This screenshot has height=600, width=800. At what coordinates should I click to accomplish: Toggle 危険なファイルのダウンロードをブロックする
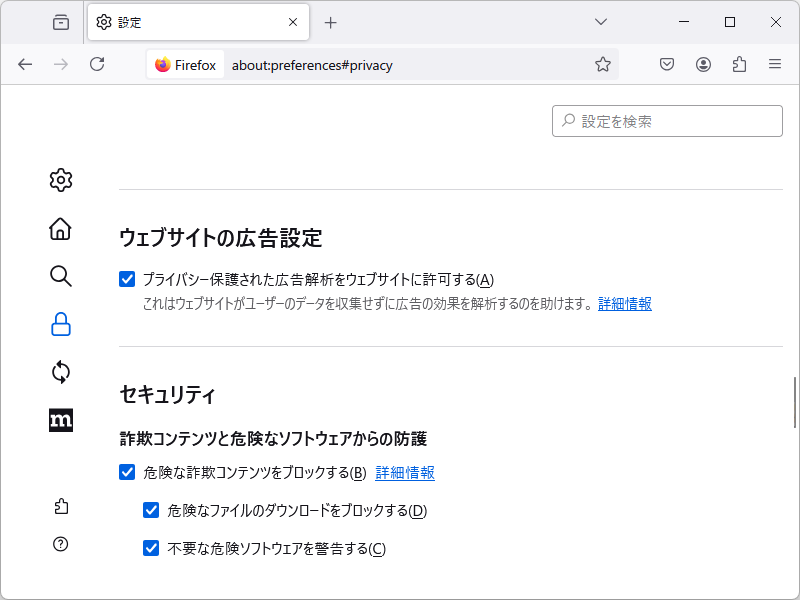tap(151, 511)
